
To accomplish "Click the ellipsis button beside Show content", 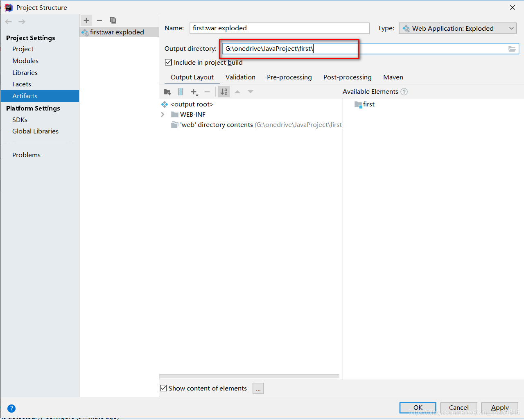I will [258, 388].
